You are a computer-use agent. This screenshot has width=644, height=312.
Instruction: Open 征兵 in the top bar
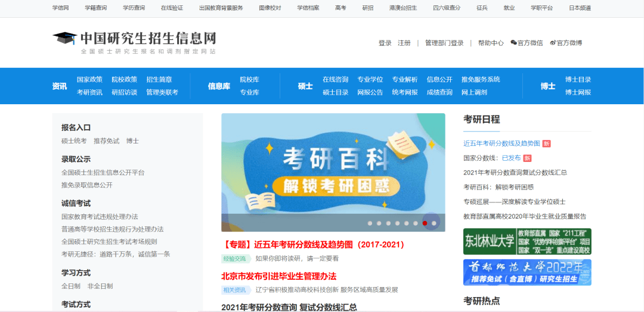click(x=482, y=8)
